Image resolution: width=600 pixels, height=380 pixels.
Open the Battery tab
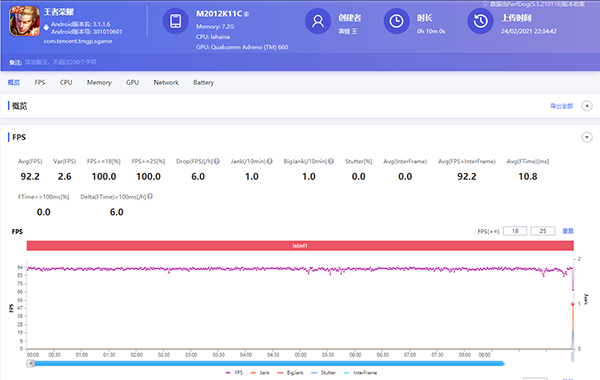204,82
